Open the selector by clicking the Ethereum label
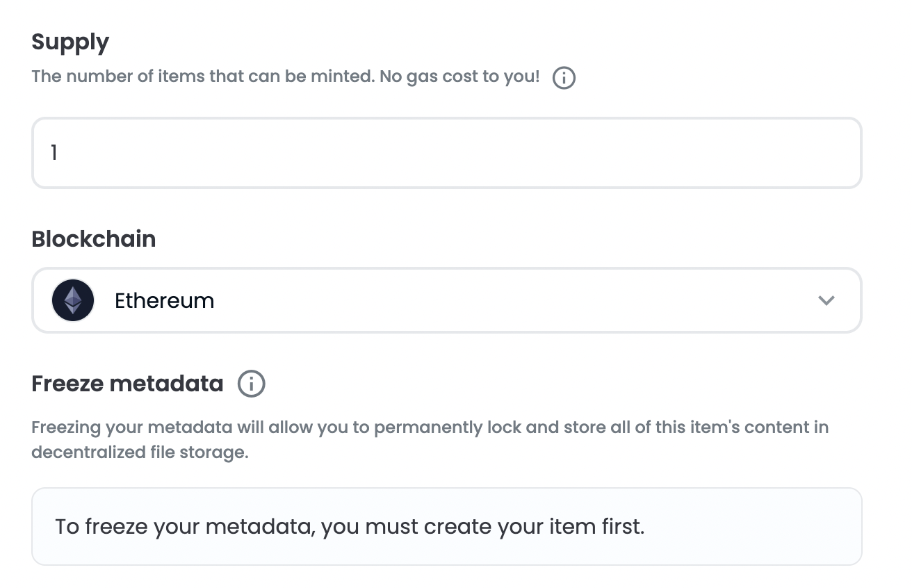 pos(164,301)
